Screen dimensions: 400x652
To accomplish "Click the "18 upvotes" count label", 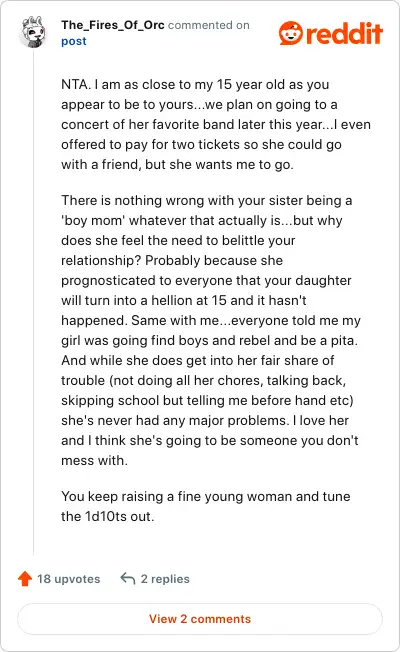I will tap(69, 579).
